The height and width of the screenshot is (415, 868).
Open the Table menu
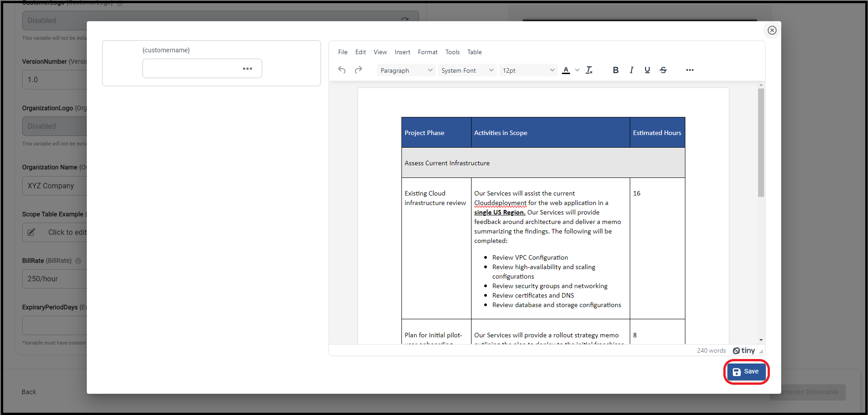click(475, 52)
